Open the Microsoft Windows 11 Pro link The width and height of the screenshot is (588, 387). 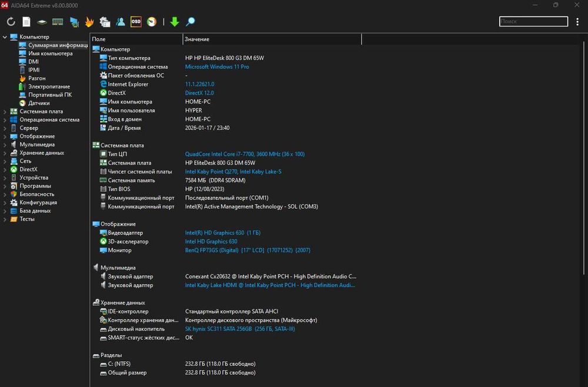pyautogui.click(x=217, y=66)
